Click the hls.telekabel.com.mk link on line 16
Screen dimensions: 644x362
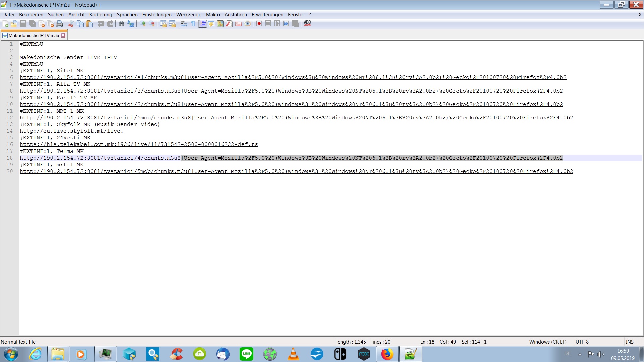(x=139, y=144)
